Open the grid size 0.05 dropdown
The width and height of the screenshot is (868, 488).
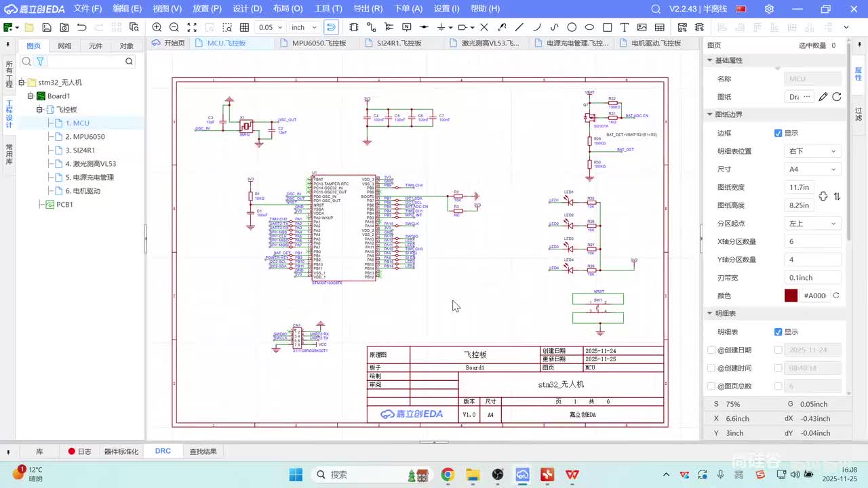point(271,28)
